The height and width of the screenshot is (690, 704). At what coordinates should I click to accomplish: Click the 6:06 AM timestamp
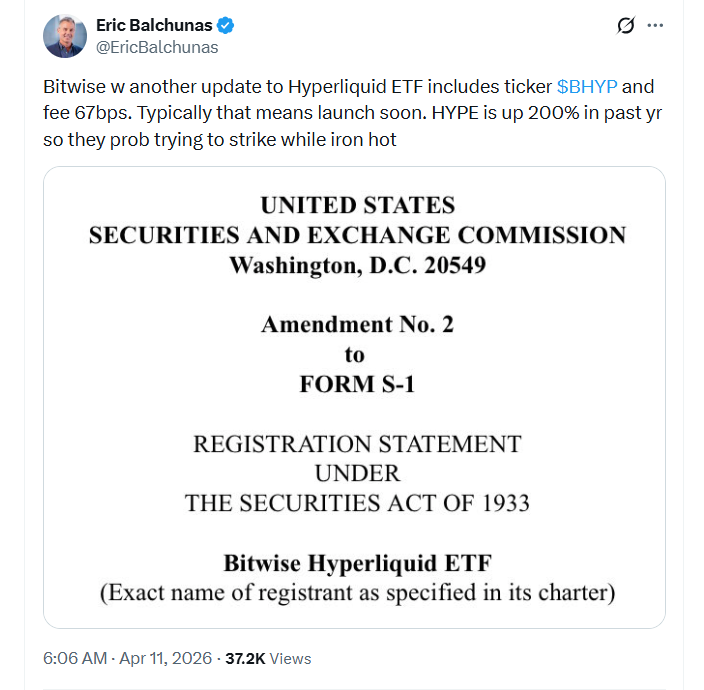(77, 658)
